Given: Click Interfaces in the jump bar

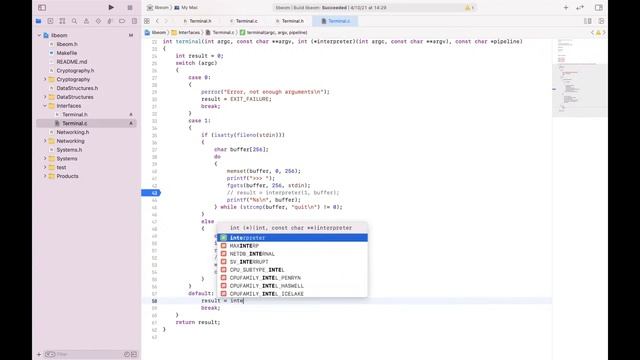Looking at the screenshot, I should point(186,32).
